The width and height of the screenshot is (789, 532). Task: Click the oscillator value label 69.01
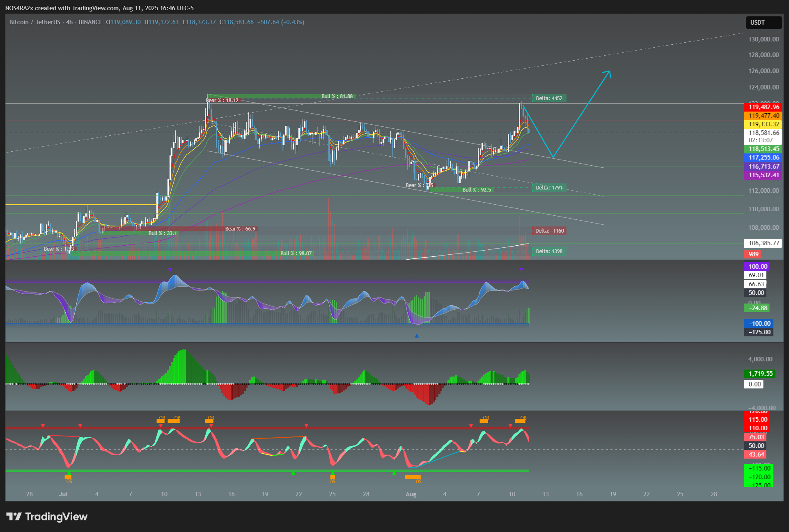[756, 275]
